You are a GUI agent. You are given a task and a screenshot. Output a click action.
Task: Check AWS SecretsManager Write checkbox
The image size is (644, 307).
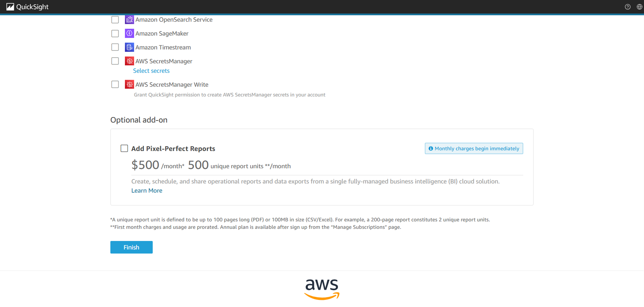coord(115,85)
